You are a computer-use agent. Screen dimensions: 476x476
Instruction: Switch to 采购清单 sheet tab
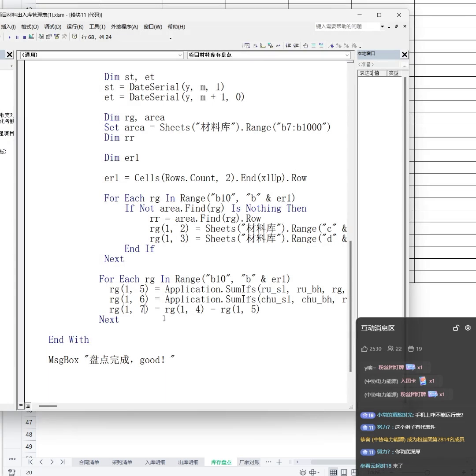(x=122, y=462)
